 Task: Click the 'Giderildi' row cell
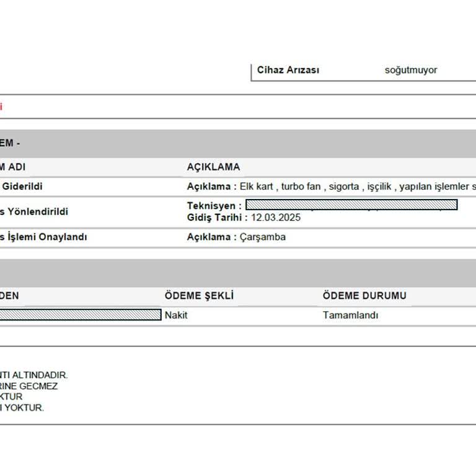point(22,187)
